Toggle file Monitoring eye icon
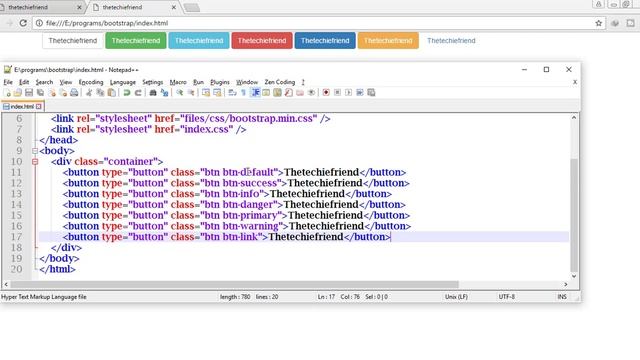 [x=311, y=93]
